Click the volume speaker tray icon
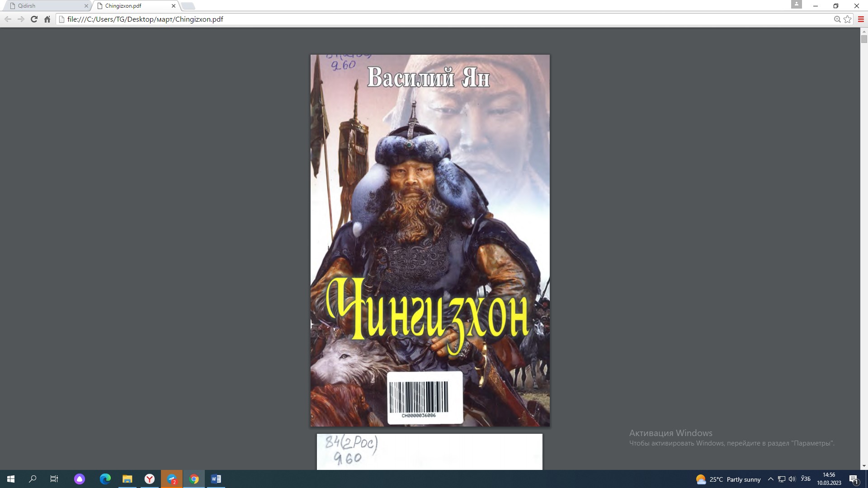Viewport: 868px width, 488px height. pyautogui.click(x=792, y=479)
